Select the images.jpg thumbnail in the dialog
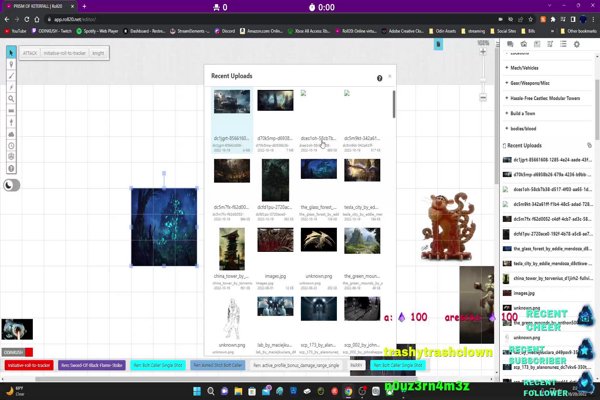Screen dimensions: 600x400 point(276,240)
